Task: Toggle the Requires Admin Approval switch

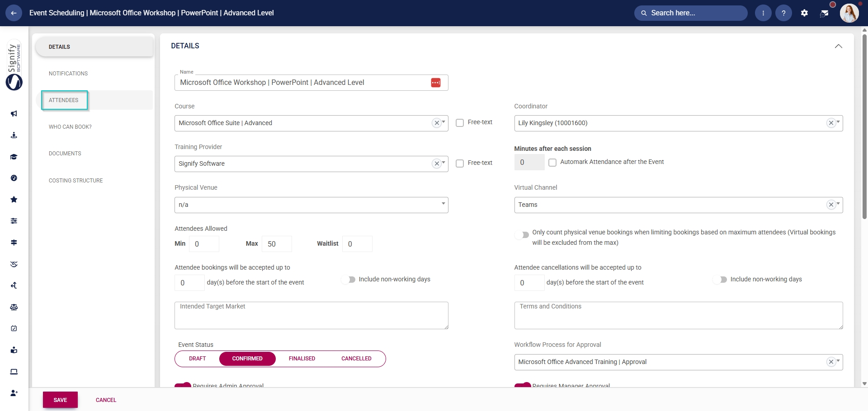Action: coord(183,385)
